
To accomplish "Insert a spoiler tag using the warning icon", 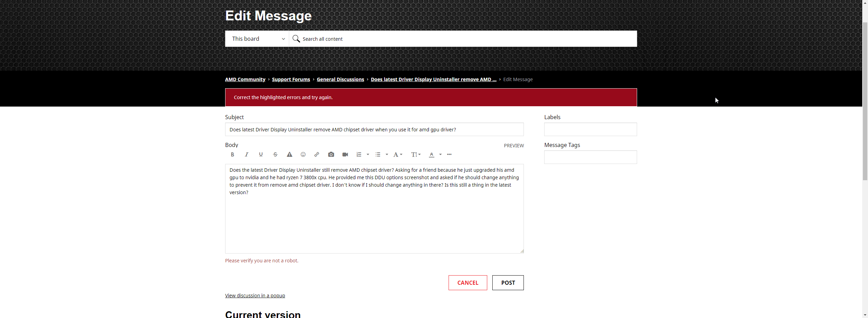I will click(289, 154).
